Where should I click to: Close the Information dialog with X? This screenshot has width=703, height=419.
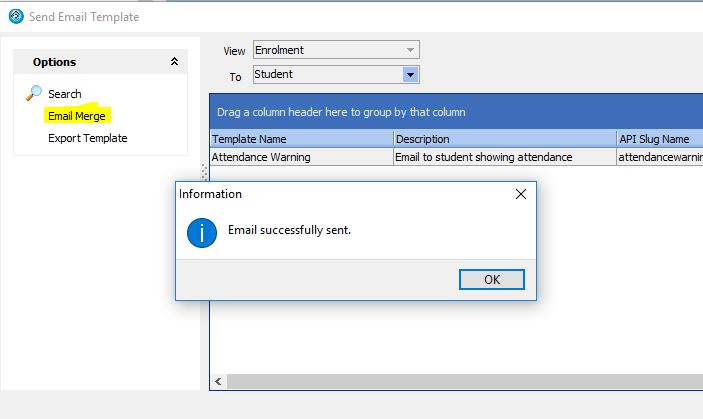tap(521, 194)
